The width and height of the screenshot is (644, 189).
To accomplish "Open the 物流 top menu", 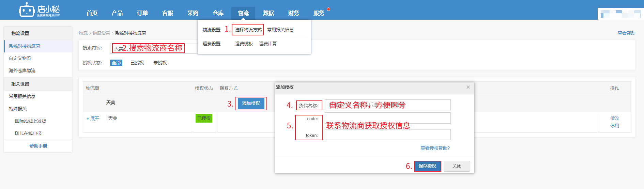I will pyautogui.click(x=243, y=13).
